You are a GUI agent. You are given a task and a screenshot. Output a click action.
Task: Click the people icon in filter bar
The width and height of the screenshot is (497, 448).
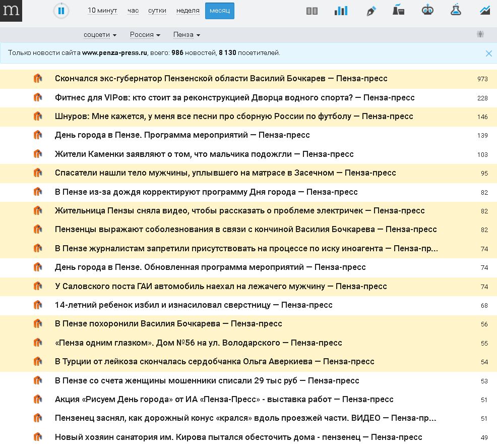click(480, 34)
